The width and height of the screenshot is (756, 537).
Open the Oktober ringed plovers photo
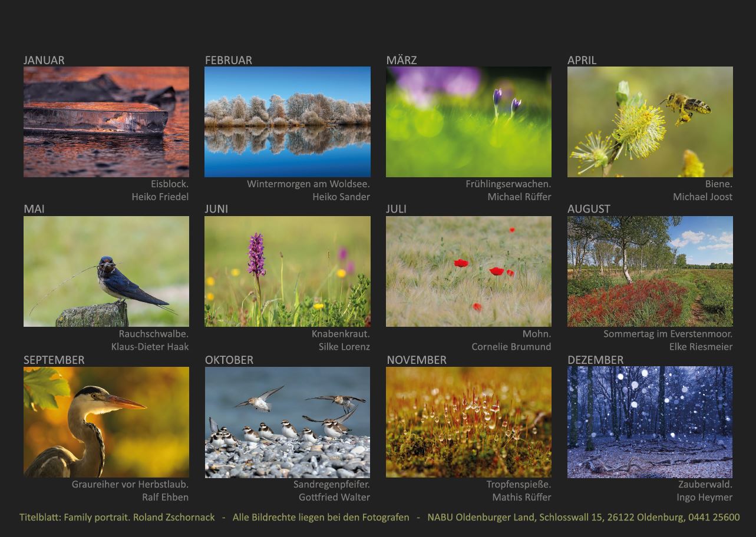tap(288, 422)
